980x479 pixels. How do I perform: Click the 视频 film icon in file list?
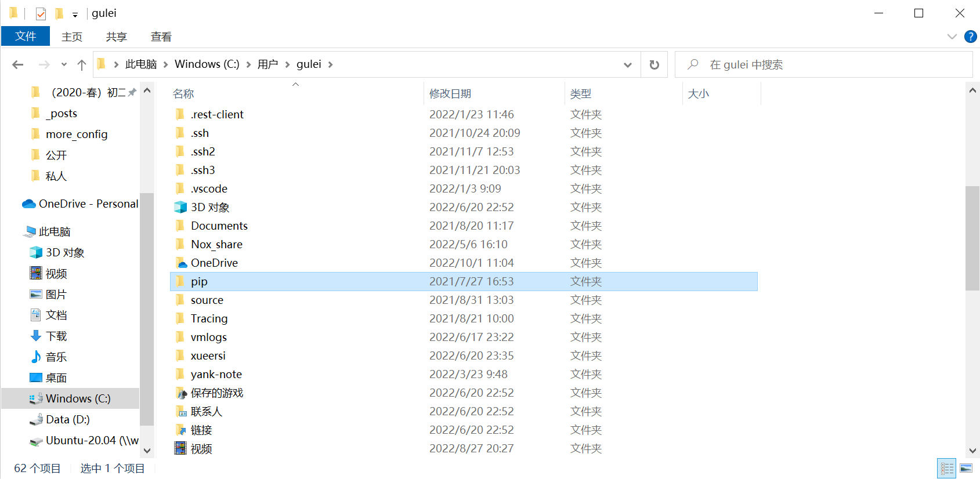tap(180, 448)
